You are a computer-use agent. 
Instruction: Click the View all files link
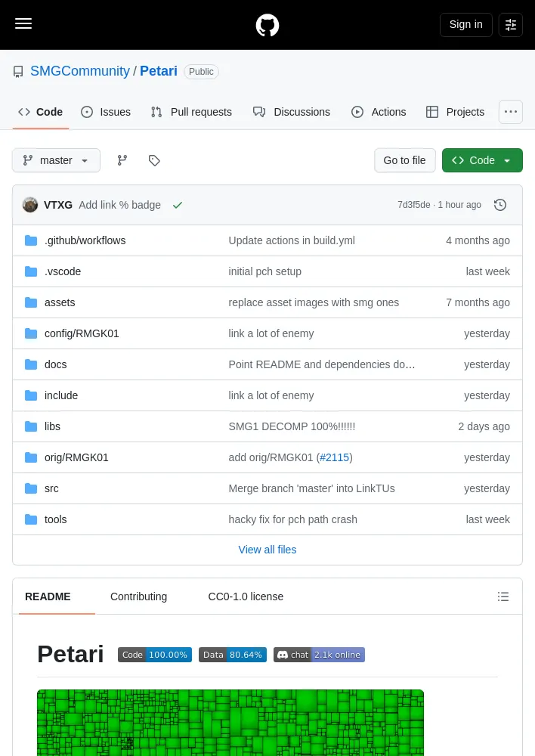coord(267,550)
